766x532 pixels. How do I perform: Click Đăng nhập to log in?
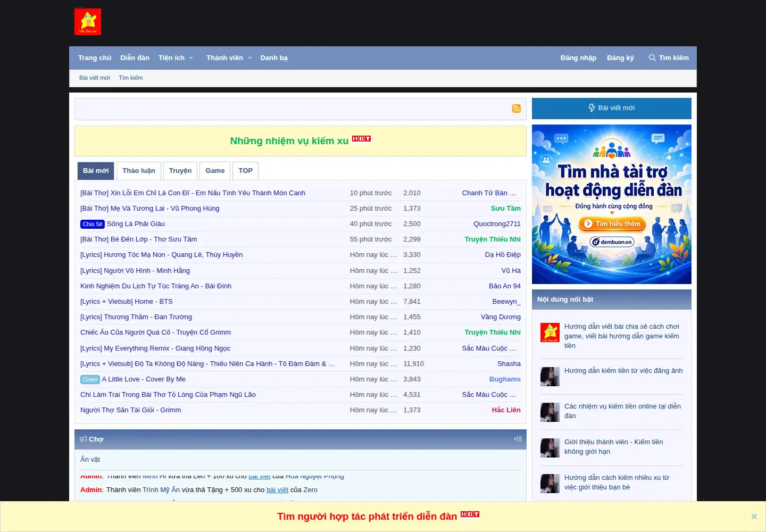click(578, 58)
